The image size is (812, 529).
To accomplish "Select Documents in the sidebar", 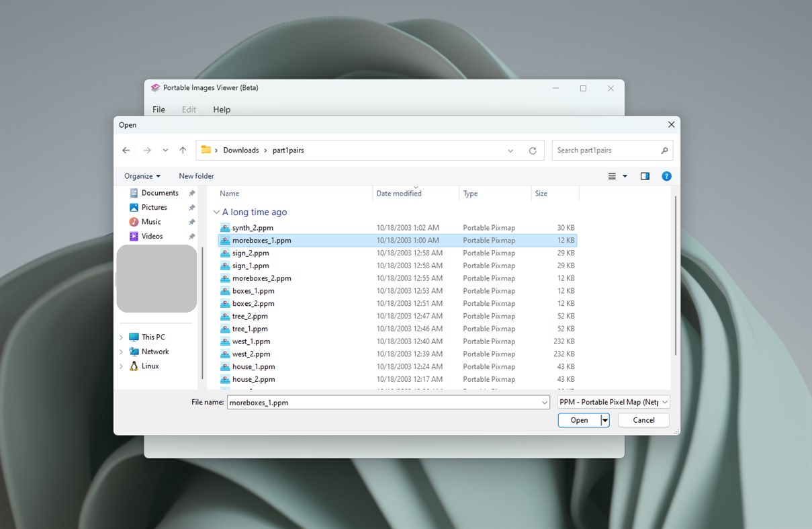I will 160,193.
